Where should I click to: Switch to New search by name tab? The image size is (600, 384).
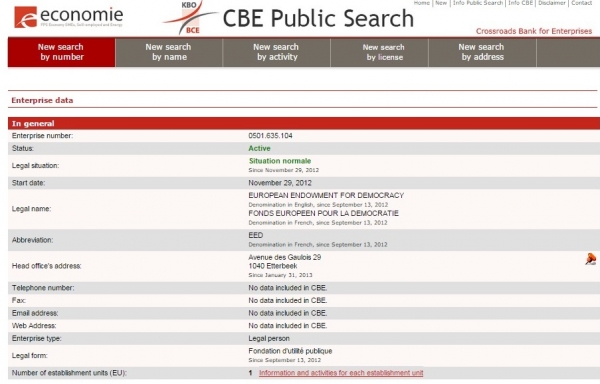click(x=169, y=52)
